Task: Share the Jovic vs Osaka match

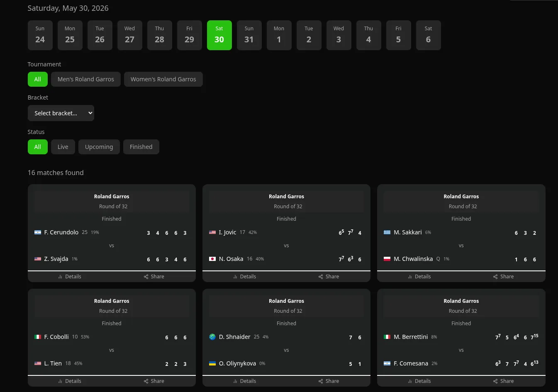Action: click(x=329, y=277)
